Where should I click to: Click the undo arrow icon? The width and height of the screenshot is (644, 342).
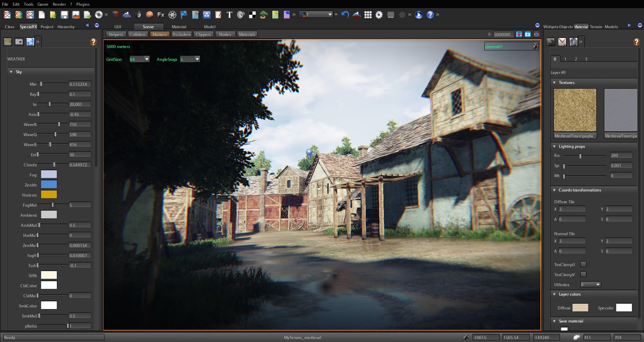(345, 15)
